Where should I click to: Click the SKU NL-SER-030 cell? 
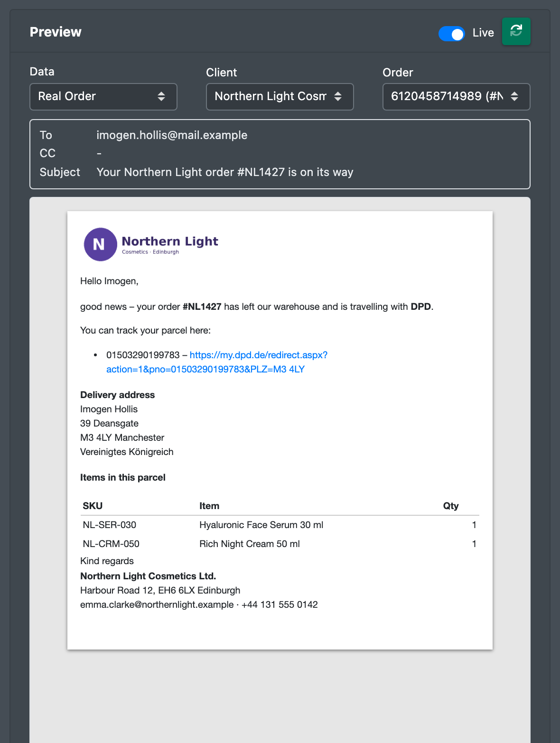point(110,525)
